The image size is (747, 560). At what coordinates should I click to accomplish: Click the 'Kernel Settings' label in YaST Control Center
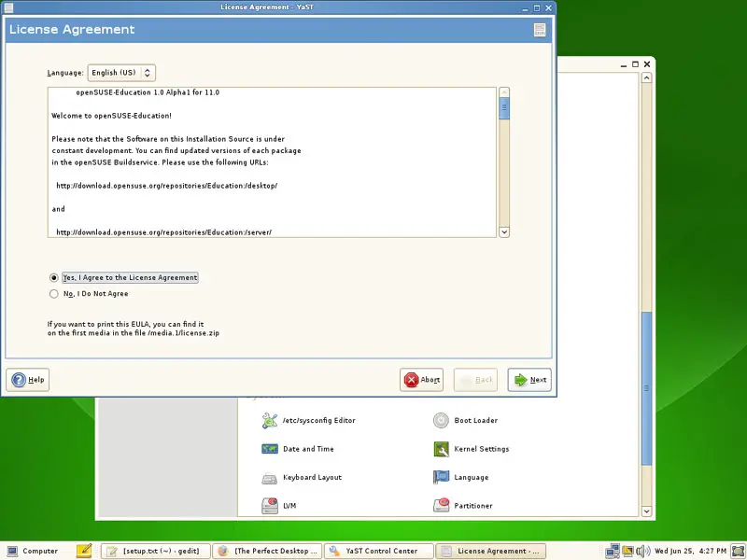(x=482, y=449)
